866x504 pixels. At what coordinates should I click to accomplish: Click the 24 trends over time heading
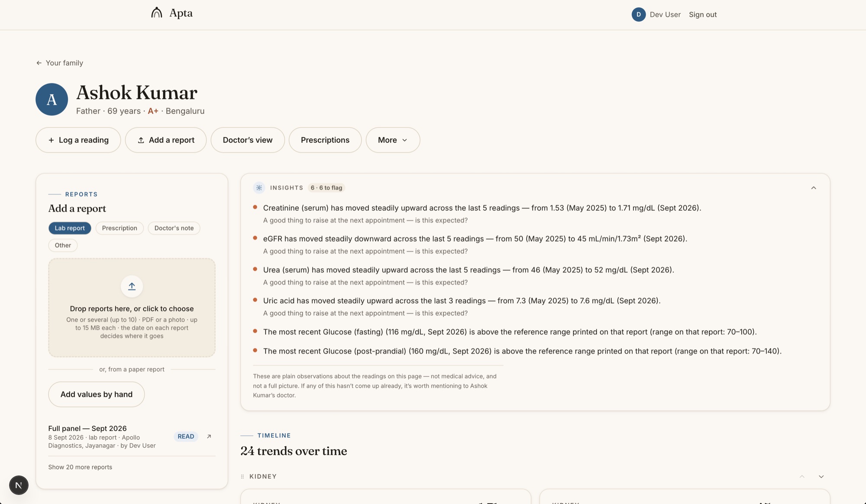coord(294,451)
